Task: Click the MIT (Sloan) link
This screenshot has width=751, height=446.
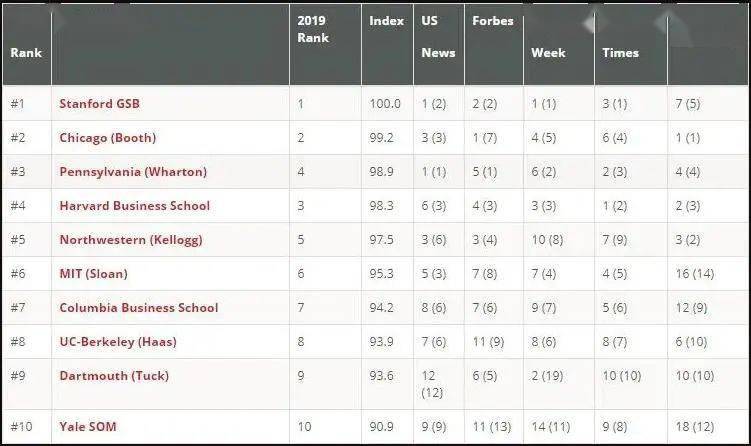Action: (x=94, y=273)
